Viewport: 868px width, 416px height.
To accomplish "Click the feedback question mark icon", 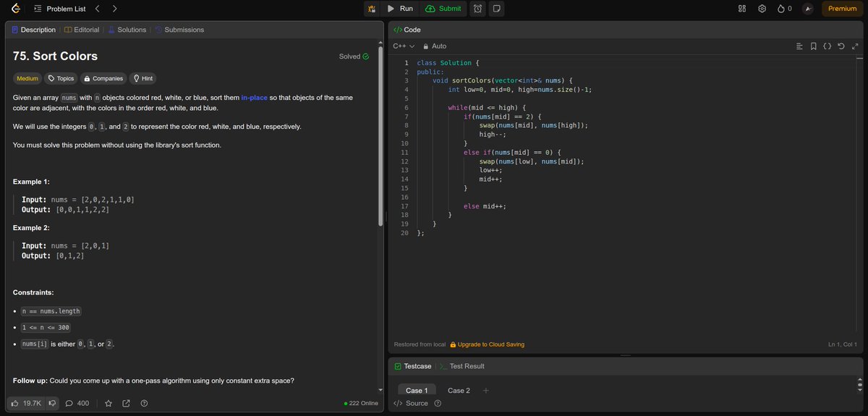I will coord(145,403).
